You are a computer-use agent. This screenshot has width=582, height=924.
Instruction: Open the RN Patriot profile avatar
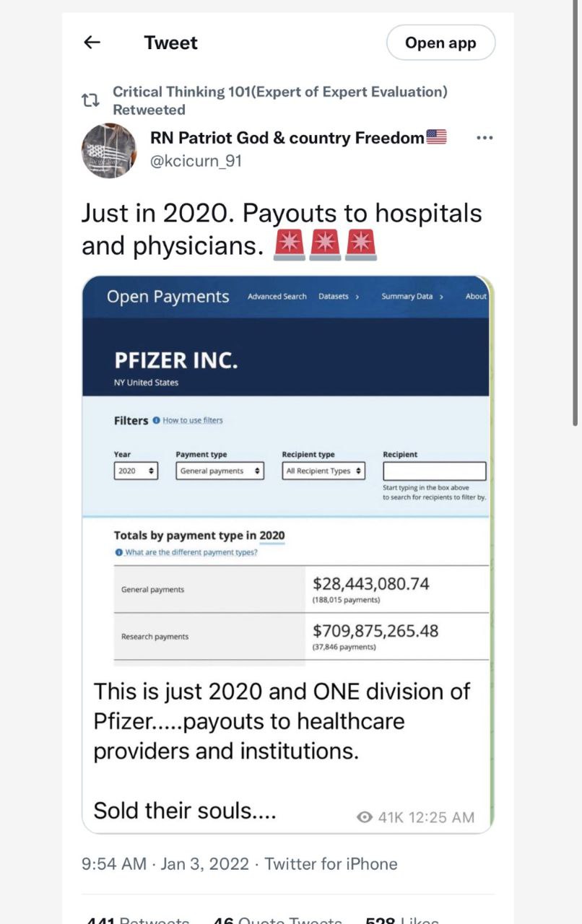[x=108, y=150]
